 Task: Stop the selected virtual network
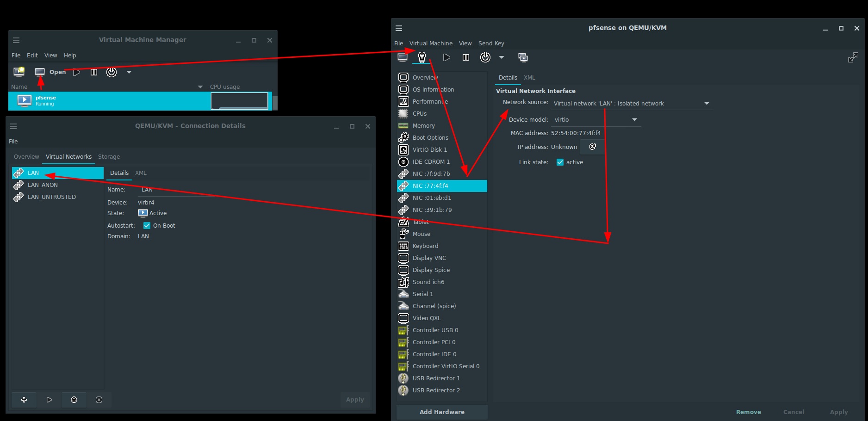click(x=74, y=400)
